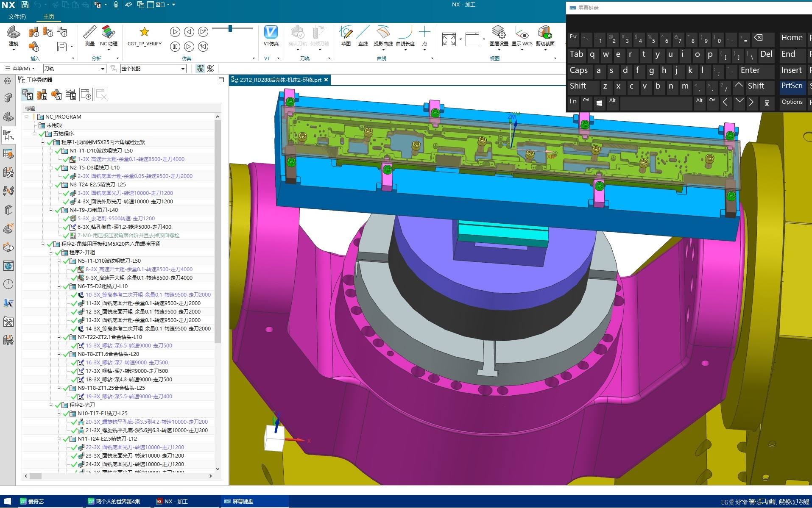Toggle the Caps key on screen keyboard

tap(578, 70)
